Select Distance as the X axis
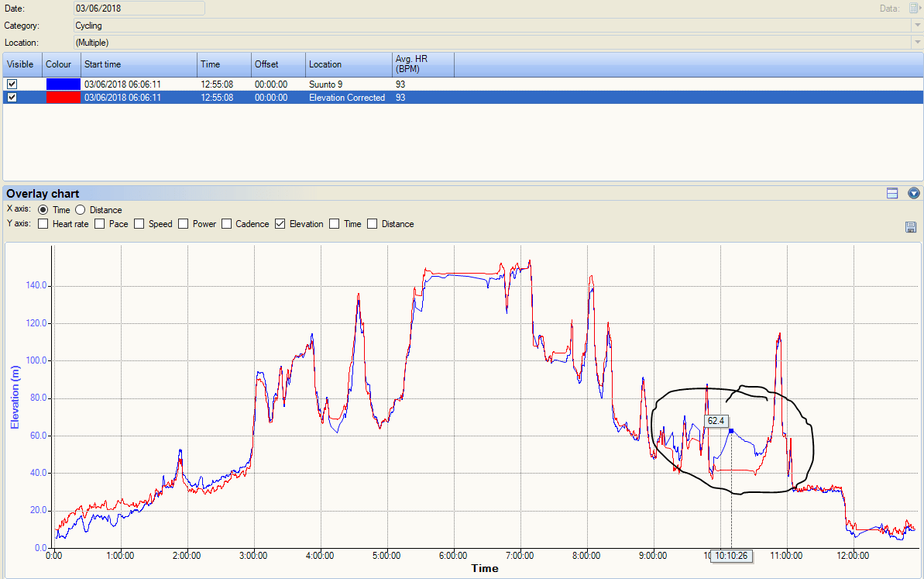Image resolution: width=924 pixels, height=579 pixels. tap(80, 209)
